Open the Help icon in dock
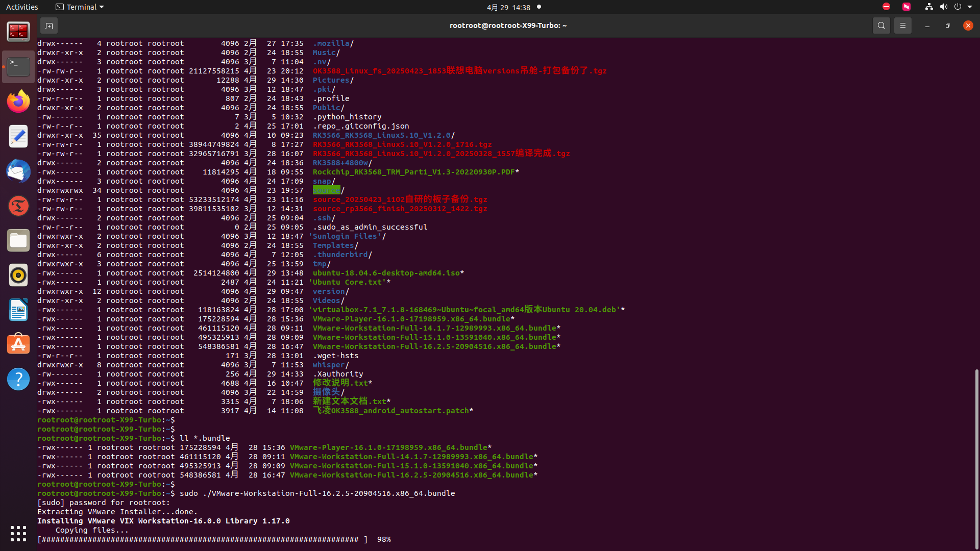This screenshot has height=551, width=980. [18, 379]
